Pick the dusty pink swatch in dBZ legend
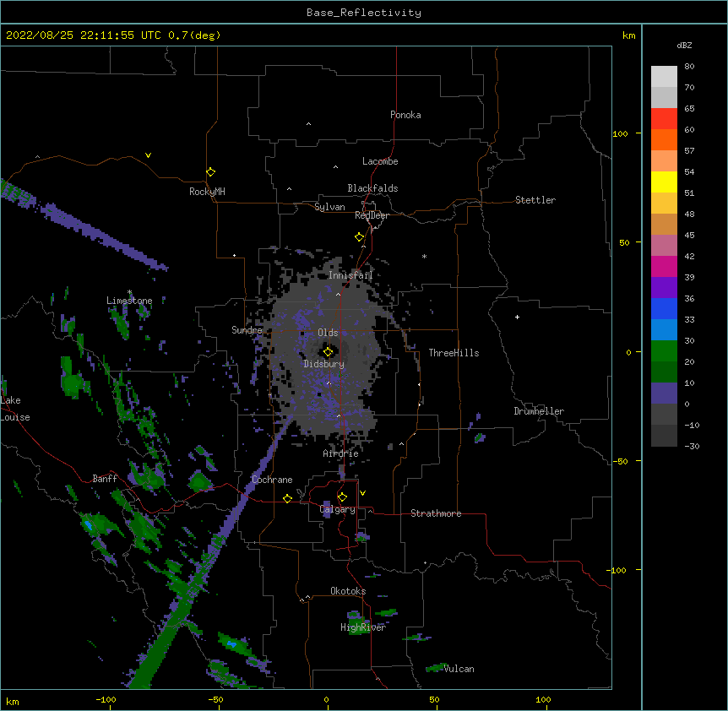Image resolution: width=728 pixels, height=711 pixels. (x=664, y=245)
